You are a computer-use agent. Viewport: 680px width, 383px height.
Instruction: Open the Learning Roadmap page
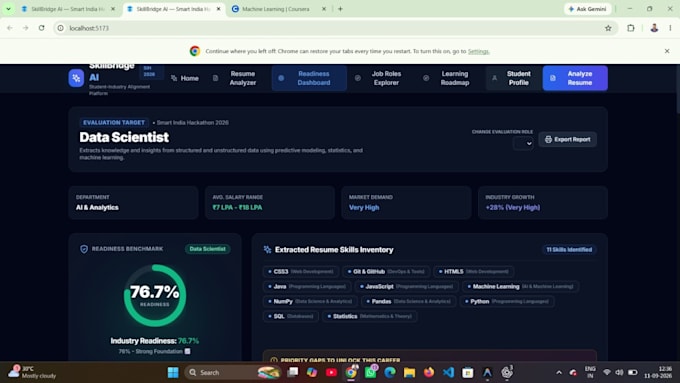pyautogui.click(x=447, y=78)
